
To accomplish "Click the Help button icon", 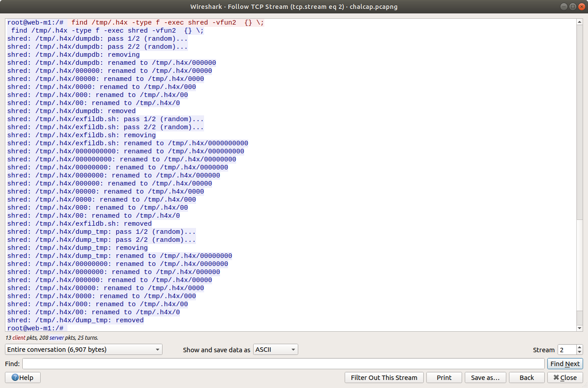I will 15,378.
